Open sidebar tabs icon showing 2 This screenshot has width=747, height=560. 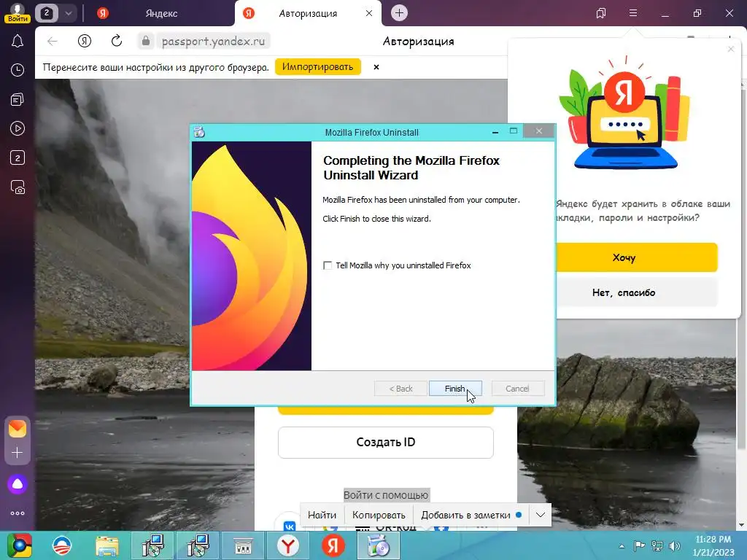tap(18, 157)
